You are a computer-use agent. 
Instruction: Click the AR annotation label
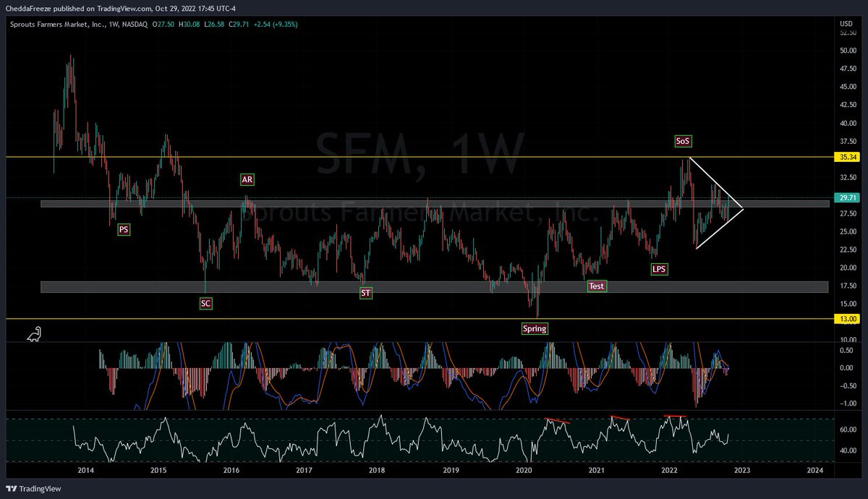click(x=247, y=179)
